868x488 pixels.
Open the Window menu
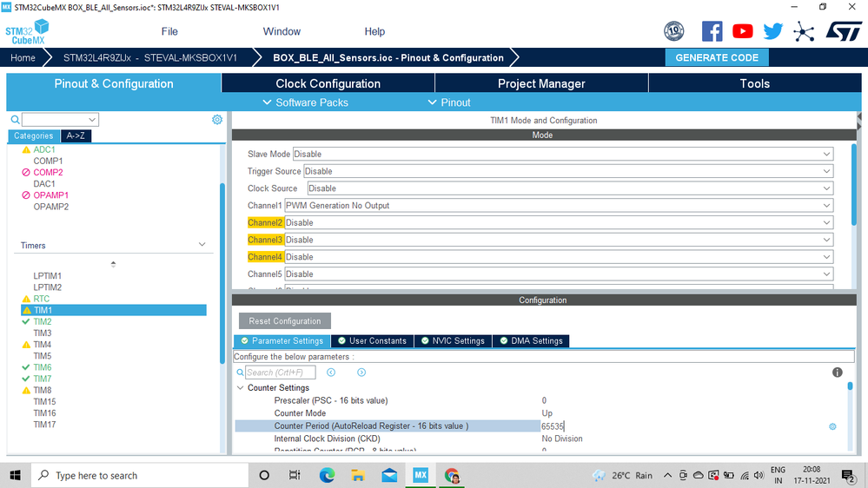tap(282, 31)
